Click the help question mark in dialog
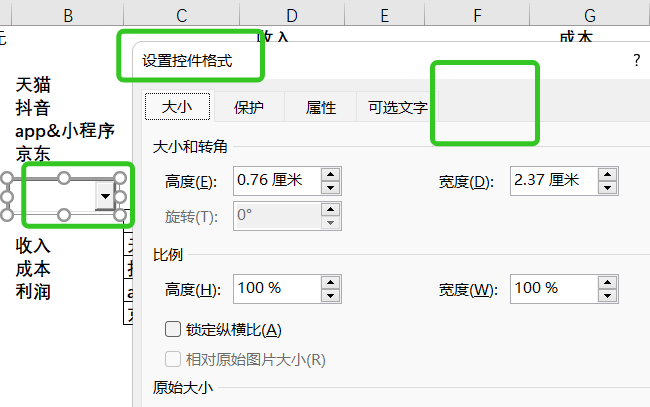Screen dimensions: 650x407 coord(636,60)
